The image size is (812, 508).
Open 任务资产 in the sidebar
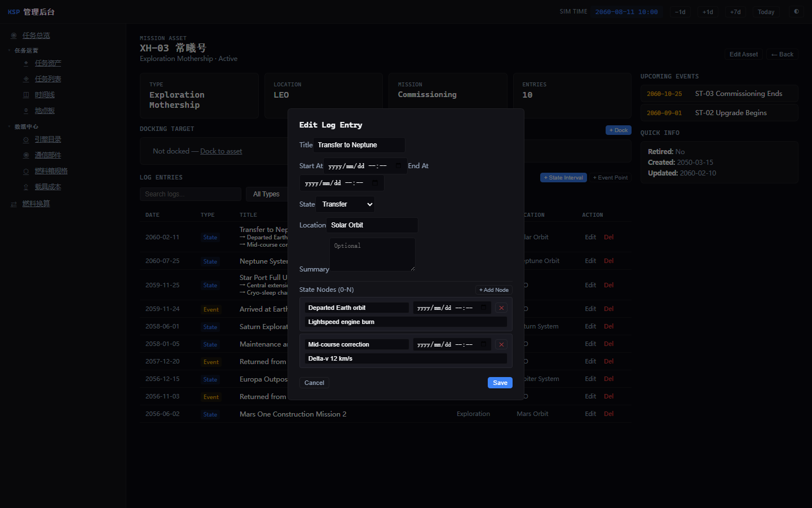48,63
